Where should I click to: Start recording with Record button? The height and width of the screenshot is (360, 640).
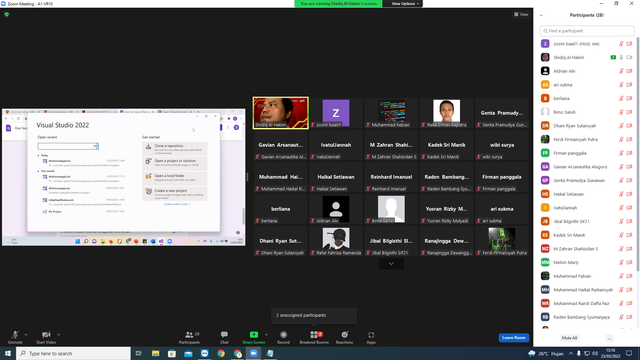click(x=283, y=337)
